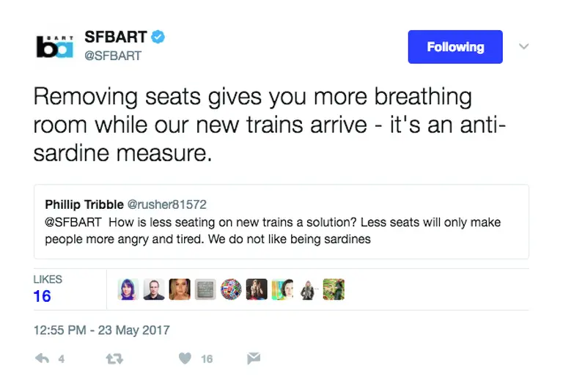Viewport: 563px width, 392px height.
Task: Like the tweet with the heart icon
Action: tap(185, 359)
